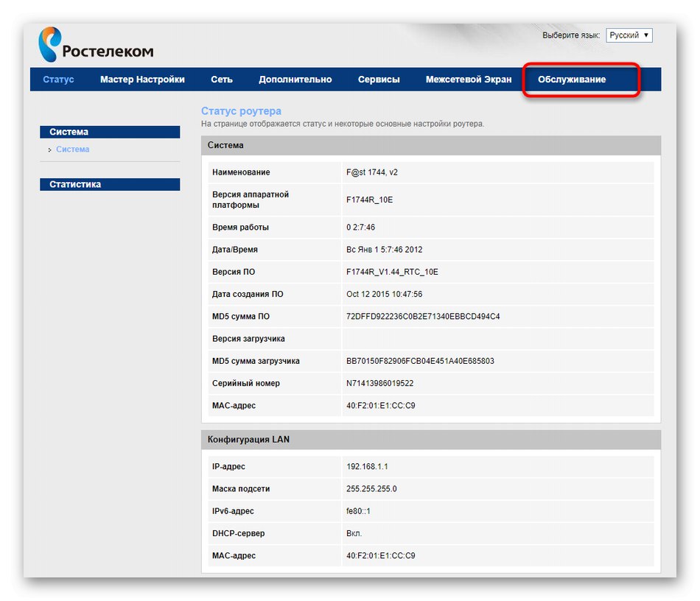This screenshot has width=700, height=601.
Task: Click the Версия загрузчика label
Action: (x=248, y=339)
